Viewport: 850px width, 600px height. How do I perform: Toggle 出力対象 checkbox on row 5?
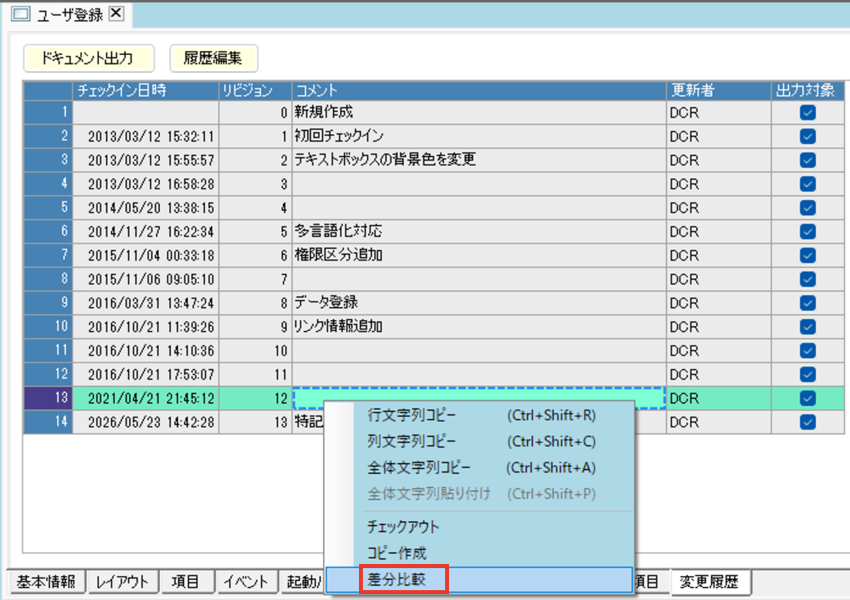[x=807, y=208]
